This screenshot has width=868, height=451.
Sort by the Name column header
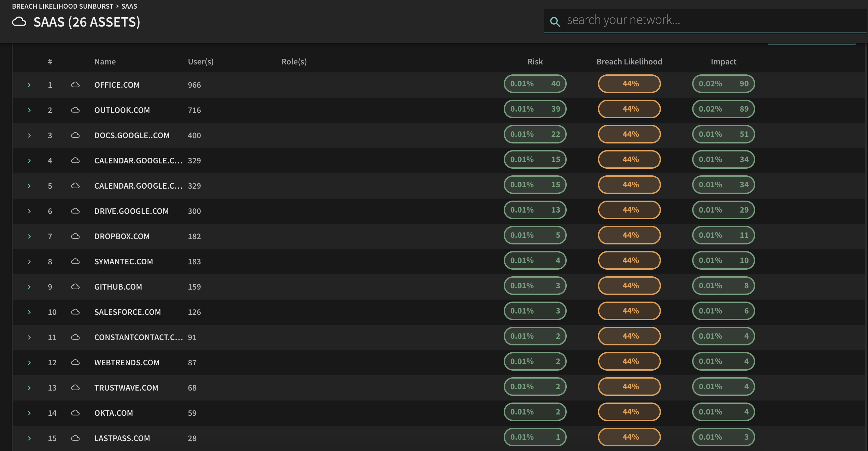105,62
